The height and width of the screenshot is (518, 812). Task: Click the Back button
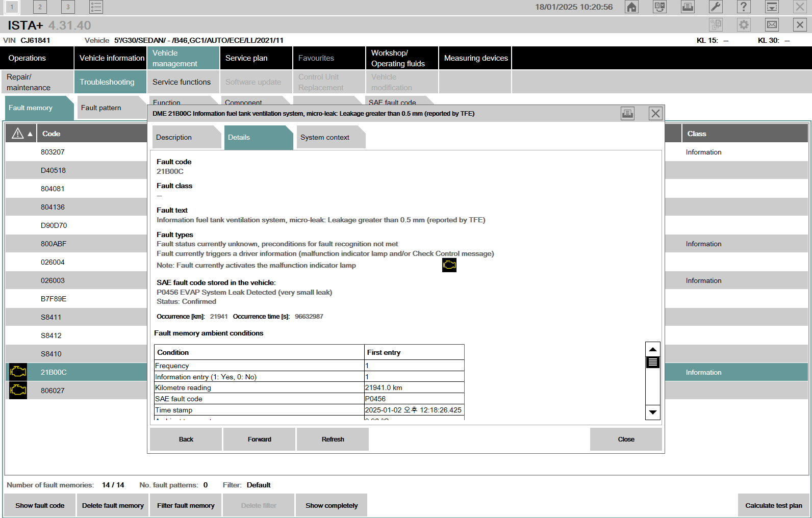186,439
